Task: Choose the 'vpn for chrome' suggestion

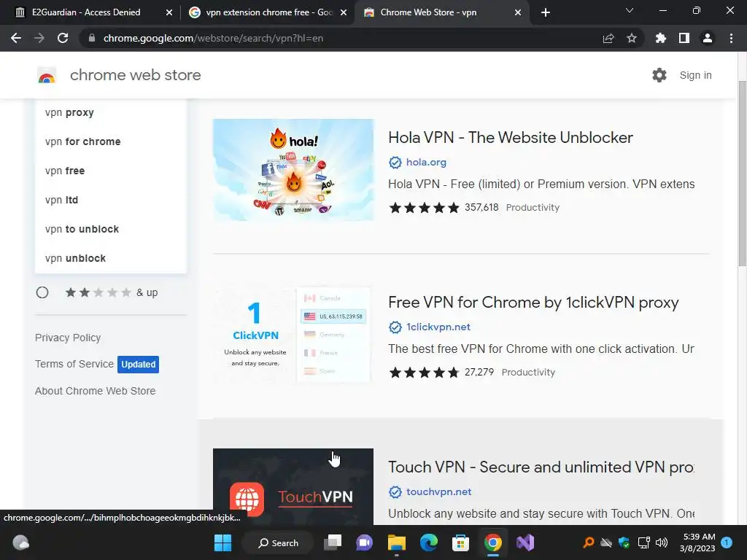Action: (111, 142)
